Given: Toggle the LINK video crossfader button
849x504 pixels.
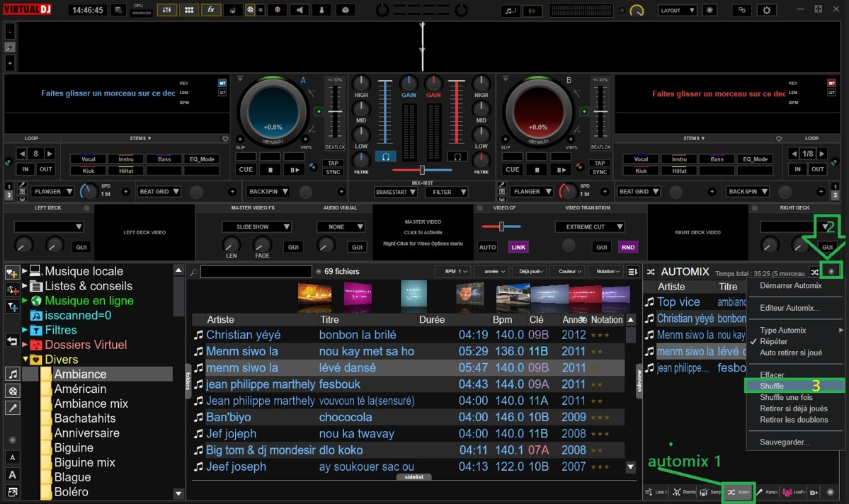Looking at the screenshot, I should (x=518, y=247).
